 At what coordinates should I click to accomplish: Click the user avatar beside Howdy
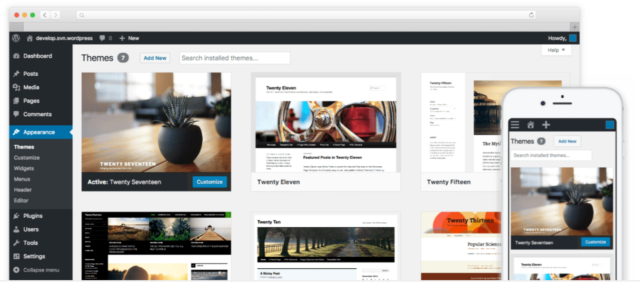573,38
